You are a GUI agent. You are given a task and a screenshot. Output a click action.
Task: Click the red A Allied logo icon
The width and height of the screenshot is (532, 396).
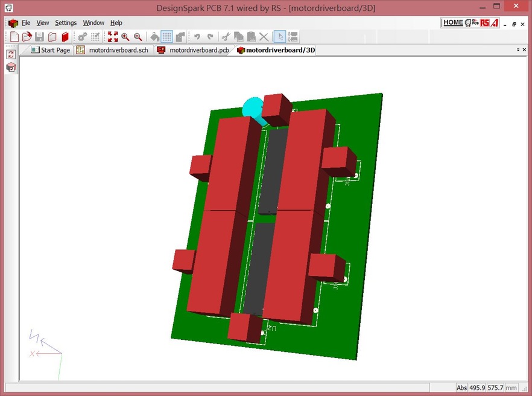(x=495, y=23)
